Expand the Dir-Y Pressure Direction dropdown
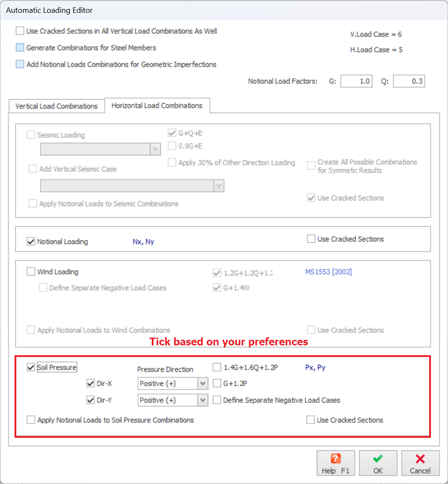This screenshot has height=484, width=448. point(202,400)
